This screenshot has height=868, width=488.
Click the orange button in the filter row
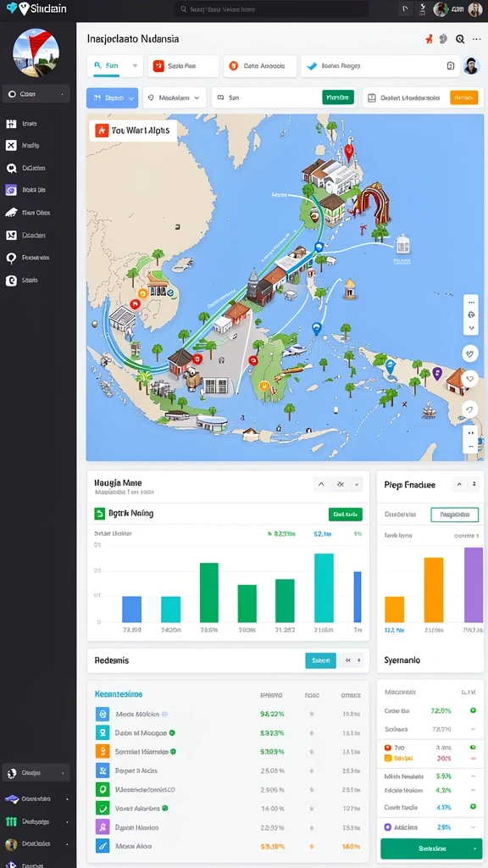pos(463,97)
